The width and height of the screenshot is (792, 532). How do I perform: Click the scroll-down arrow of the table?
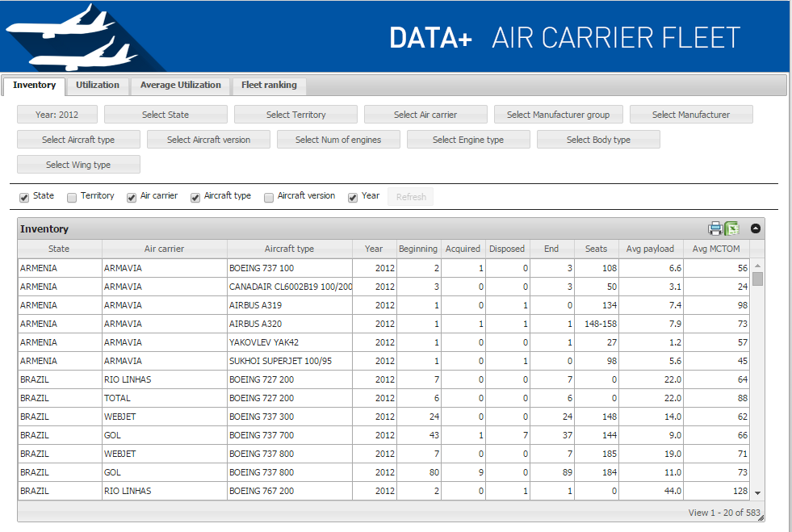point(757,492)
